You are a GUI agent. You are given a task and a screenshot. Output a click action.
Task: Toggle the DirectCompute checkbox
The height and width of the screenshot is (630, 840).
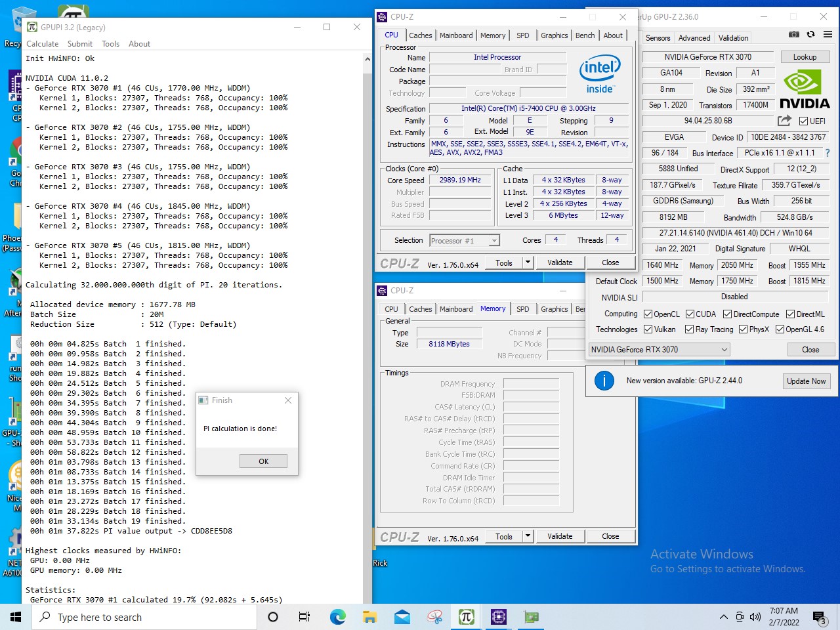click(x=727, y=314)
